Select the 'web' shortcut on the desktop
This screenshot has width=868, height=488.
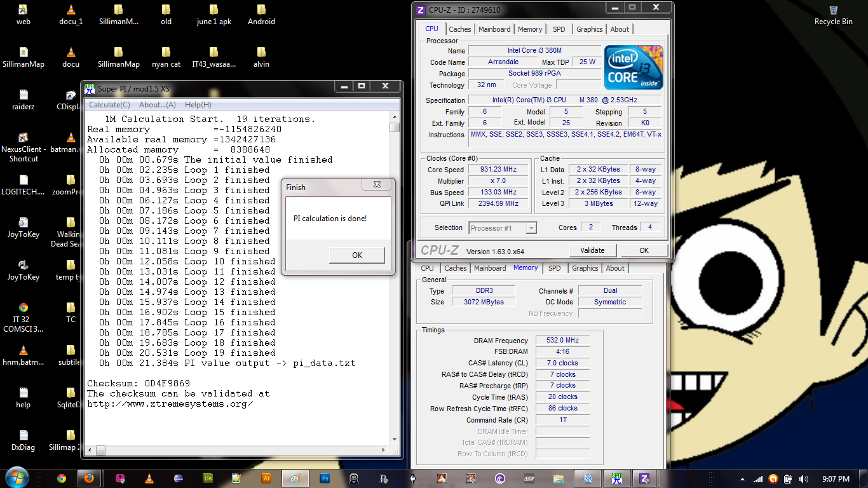(x=24, y=15)
